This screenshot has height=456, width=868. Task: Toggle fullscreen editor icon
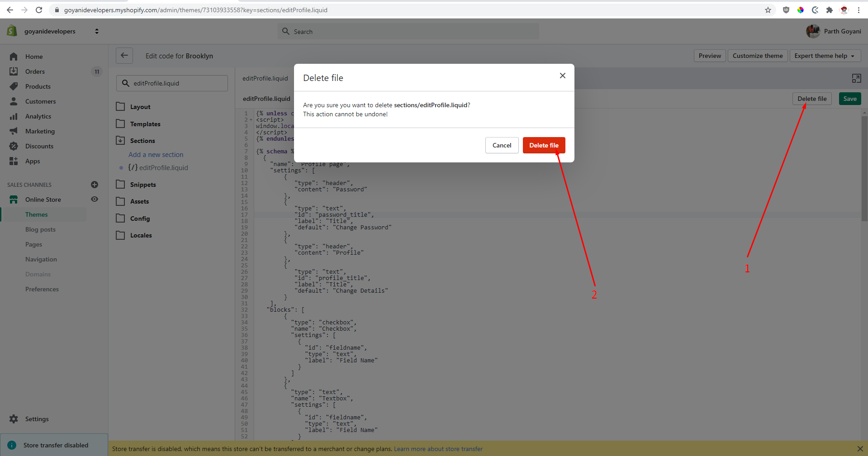click(x=856, y=78)
